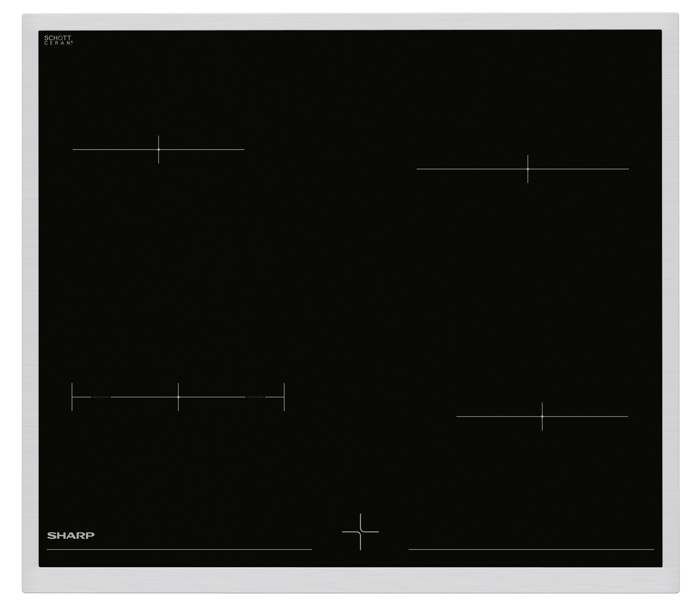
Task: Click the SHARP brand logo
Action: (71, 535)
